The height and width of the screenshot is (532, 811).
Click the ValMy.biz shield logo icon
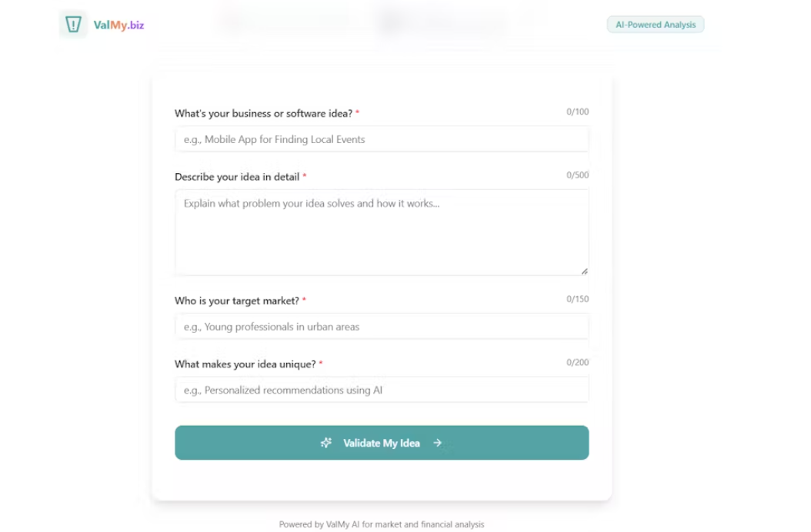tap(73, 25)
